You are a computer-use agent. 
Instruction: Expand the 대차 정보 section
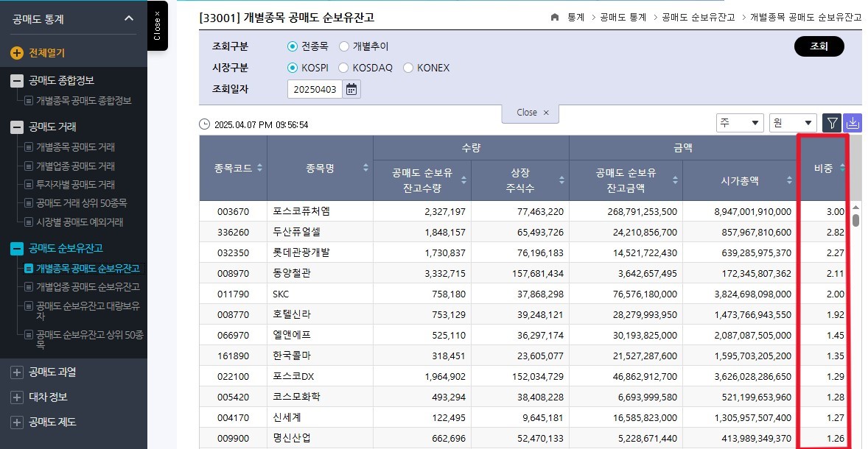pos(17,397)
